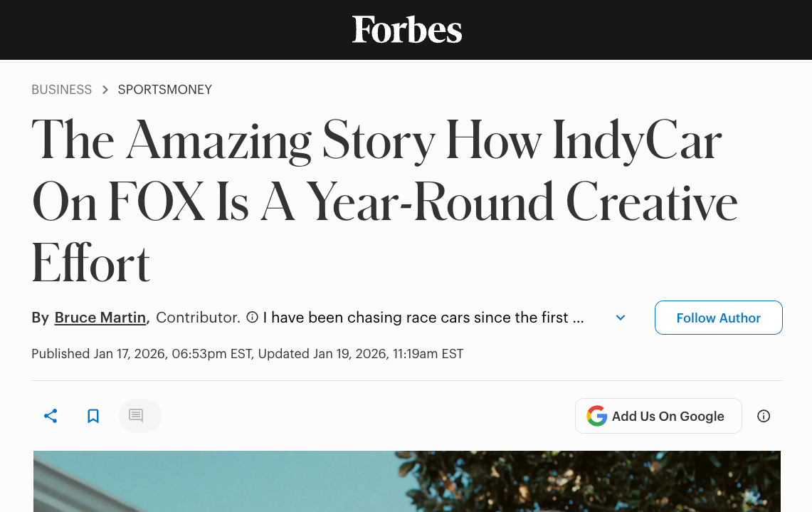Click the Contributor label in the byline
Screen dimensions: 812x512
[x=198, y=317]
